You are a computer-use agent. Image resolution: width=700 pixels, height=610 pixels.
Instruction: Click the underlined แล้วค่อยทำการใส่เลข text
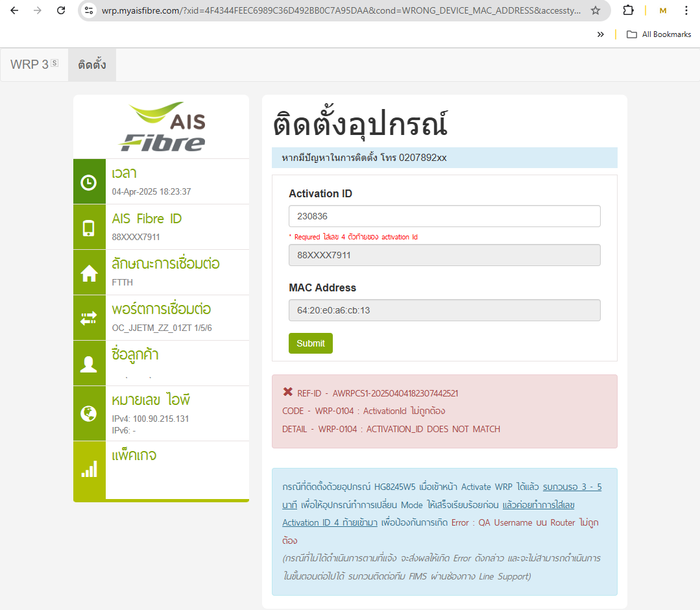pyautogui.click(x=538, y=505)
